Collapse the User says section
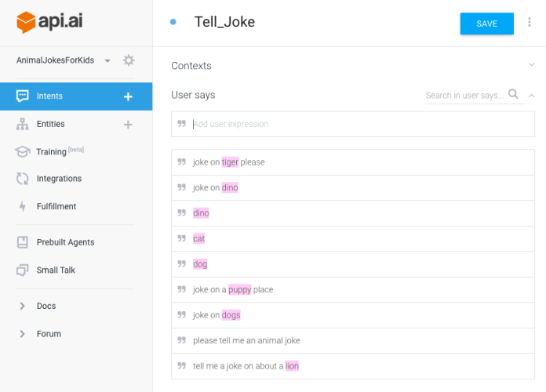 531,95
